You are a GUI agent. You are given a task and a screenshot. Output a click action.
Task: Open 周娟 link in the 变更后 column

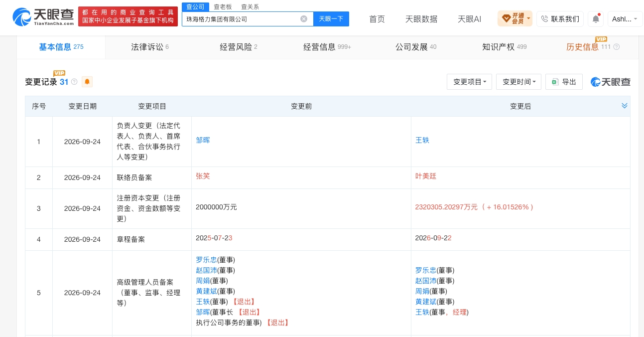[422, 291]
